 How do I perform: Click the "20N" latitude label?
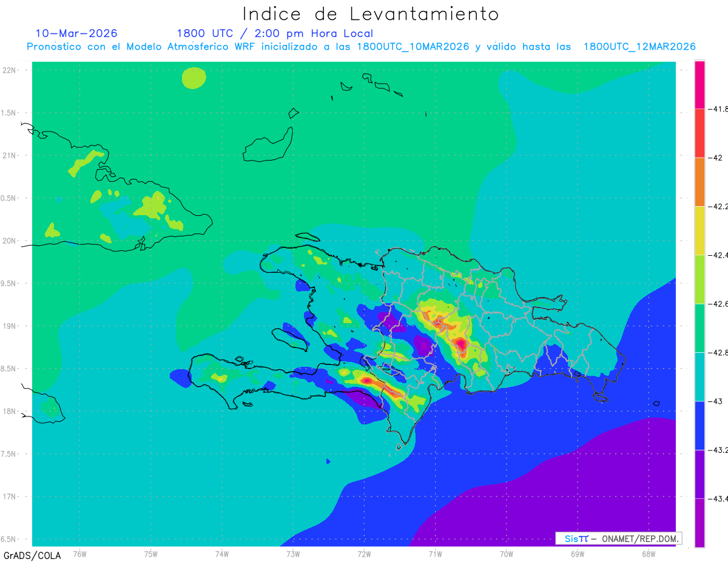[10, 241]
